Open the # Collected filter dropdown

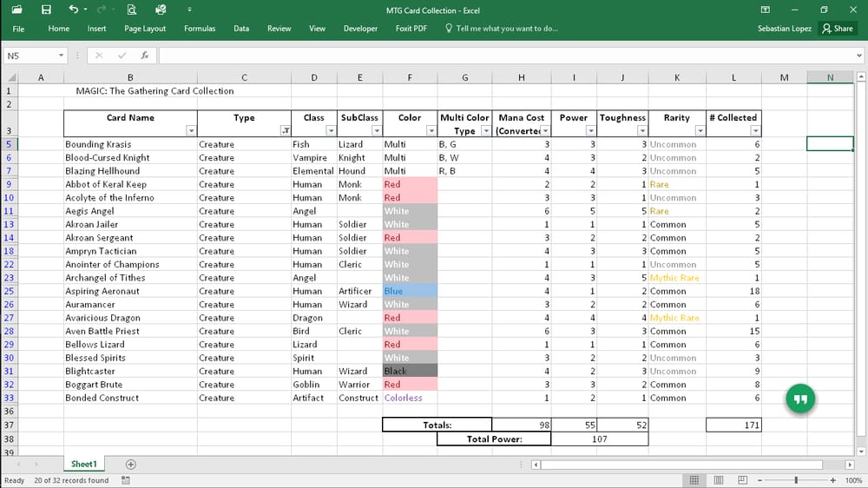point(755,131)
